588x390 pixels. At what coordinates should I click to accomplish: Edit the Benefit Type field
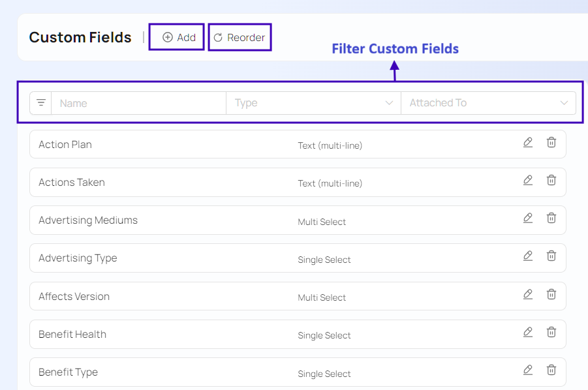pyautogui.click(x=528, y=370)
